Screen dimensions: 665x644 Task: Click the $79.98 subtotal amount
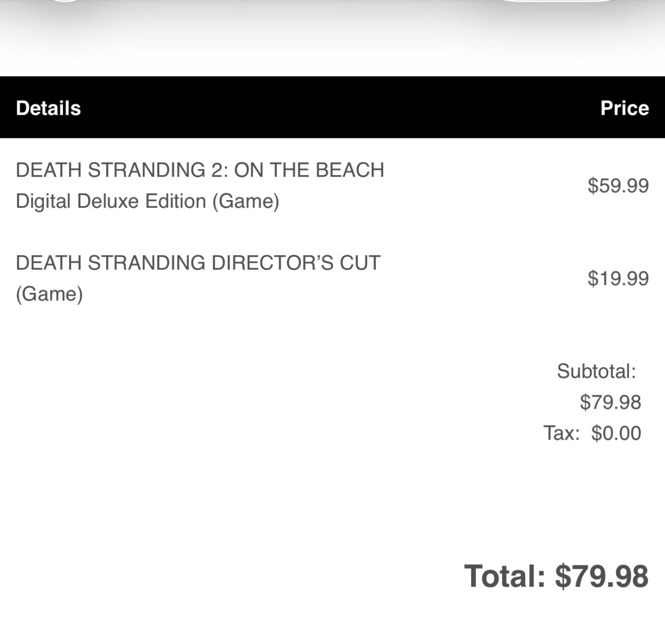[610, 402]
